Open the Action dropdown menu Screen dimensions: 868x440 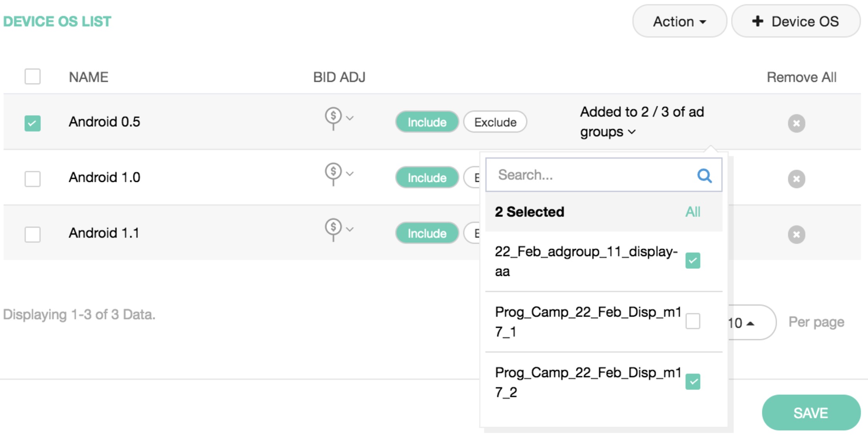[679, 21]
